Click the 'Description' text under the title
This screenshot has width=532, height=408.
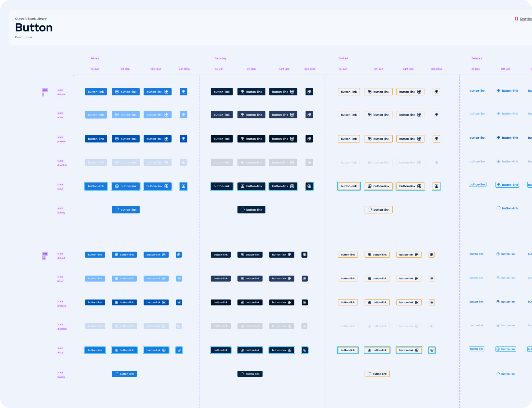coord(23,37)
